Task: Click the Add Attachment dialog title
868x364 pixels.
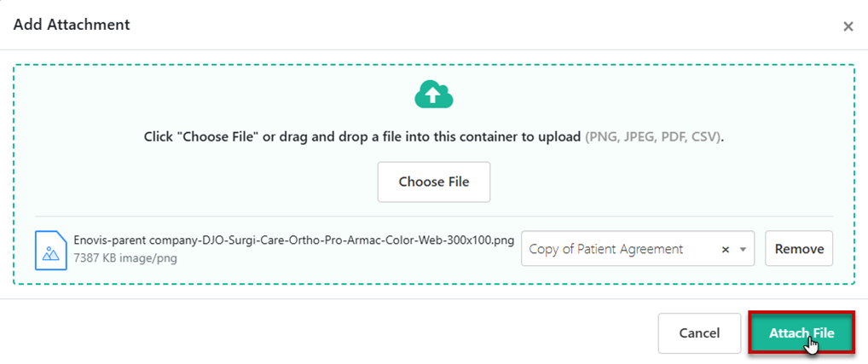Action: coord(72,25)
